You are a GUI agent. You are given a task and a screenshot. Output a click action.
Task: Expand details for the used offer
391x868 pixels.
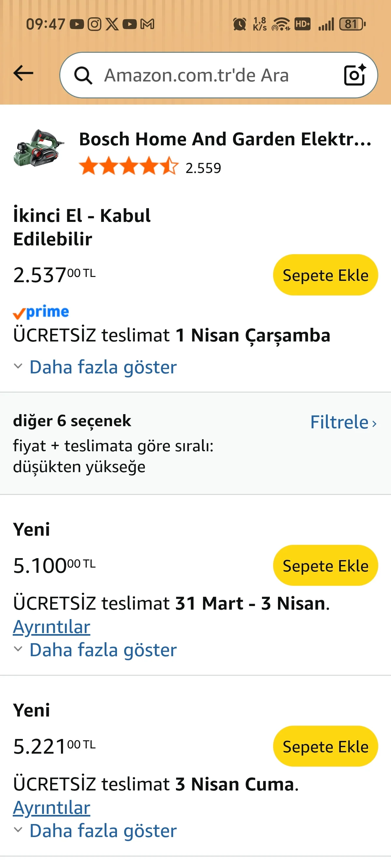click(102, 367)
